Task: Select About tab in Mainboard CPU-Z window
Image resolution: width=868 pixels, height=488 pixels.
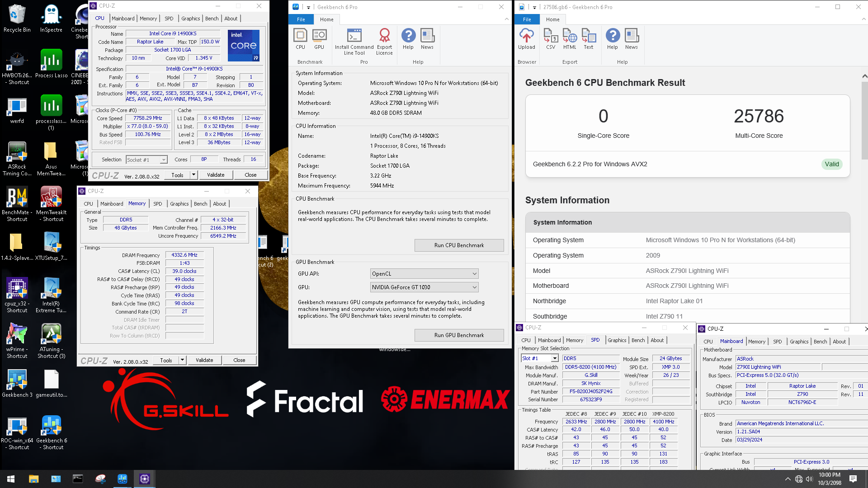Action: pos(839,342)
